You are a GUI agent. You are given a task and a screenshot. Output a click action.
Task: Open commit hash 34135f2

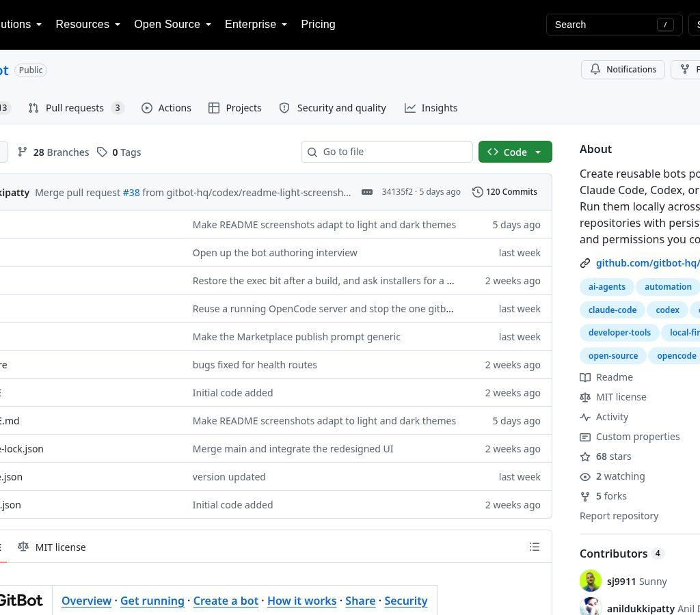coord(397,192)
